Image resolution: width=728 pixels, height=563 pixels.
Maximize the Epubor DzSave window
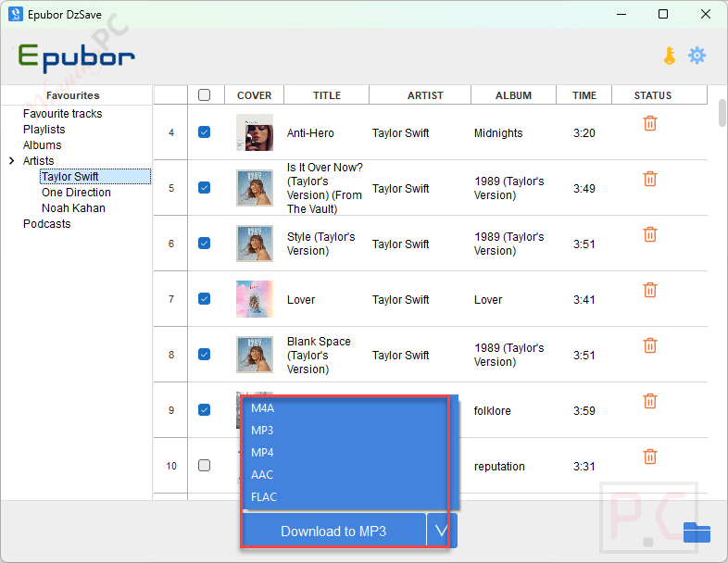click(x=663, y=14)
